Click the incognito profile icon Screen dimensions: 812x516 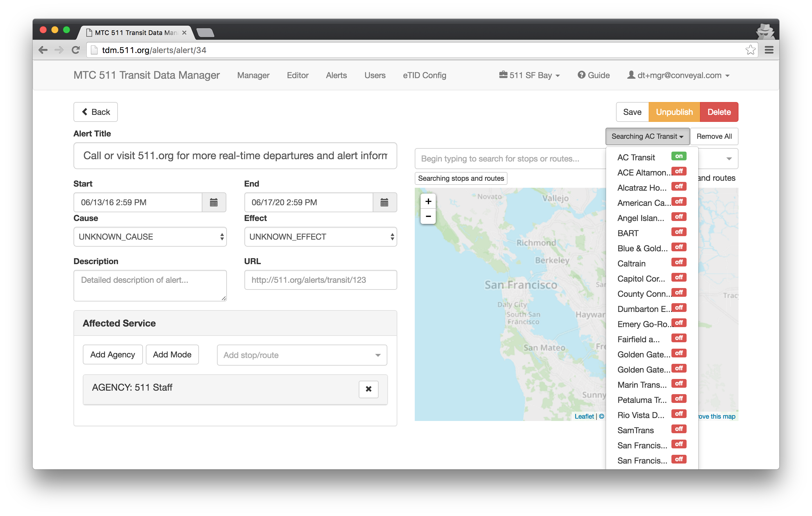(x=765, y=32)
